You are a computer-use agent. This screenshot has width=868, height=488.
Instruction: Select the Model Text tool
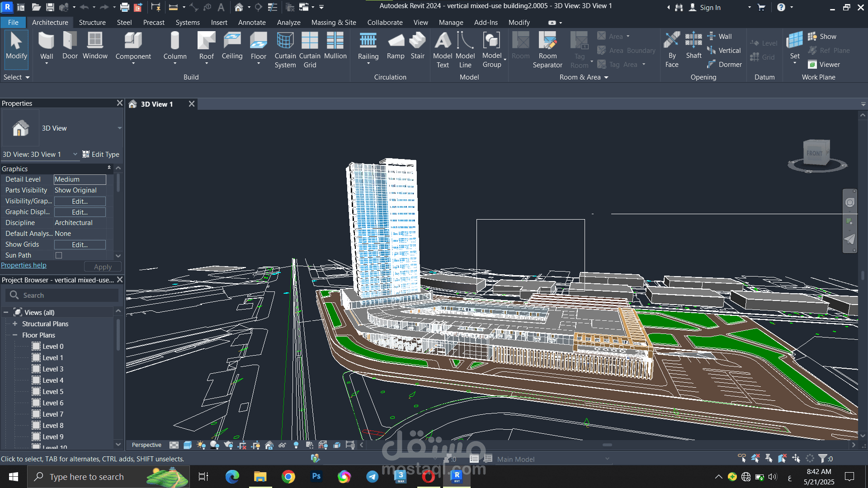point(443,50)
